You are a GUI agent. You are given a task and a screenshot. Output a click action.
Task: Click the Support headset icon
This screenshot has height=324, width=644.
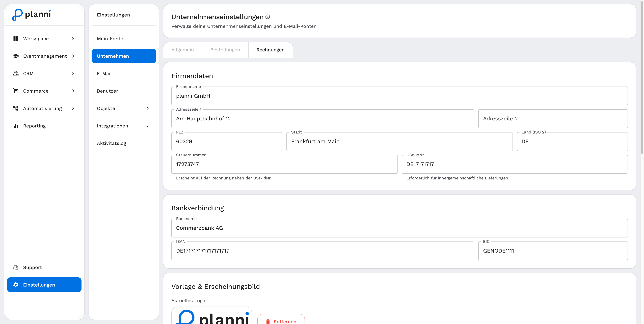(x=16, y=267)
